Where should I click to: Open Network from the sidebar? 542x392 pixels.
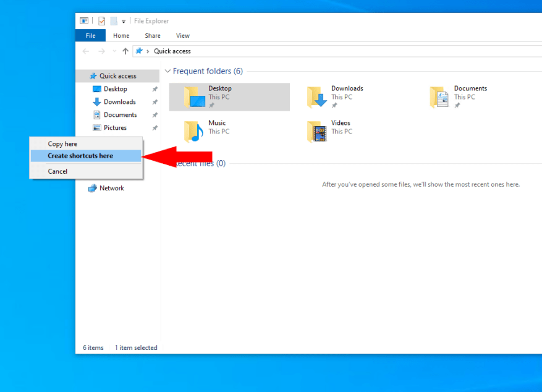coord(111,187)
